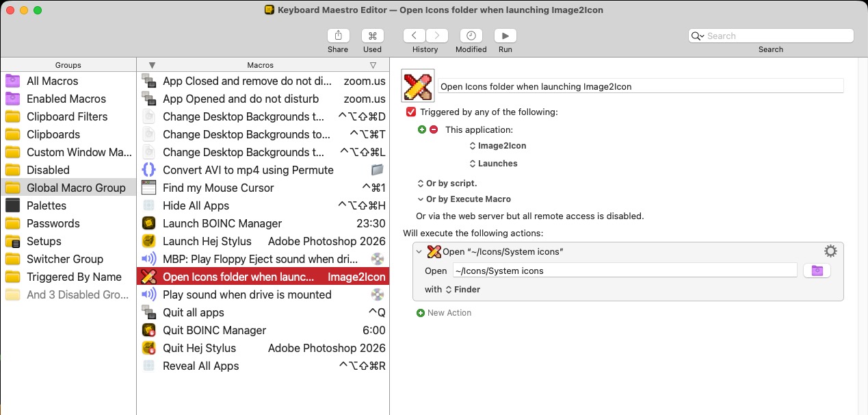Select the Quit all apps macro
Screen dimensions: 868x415
(x=194, y=312)
